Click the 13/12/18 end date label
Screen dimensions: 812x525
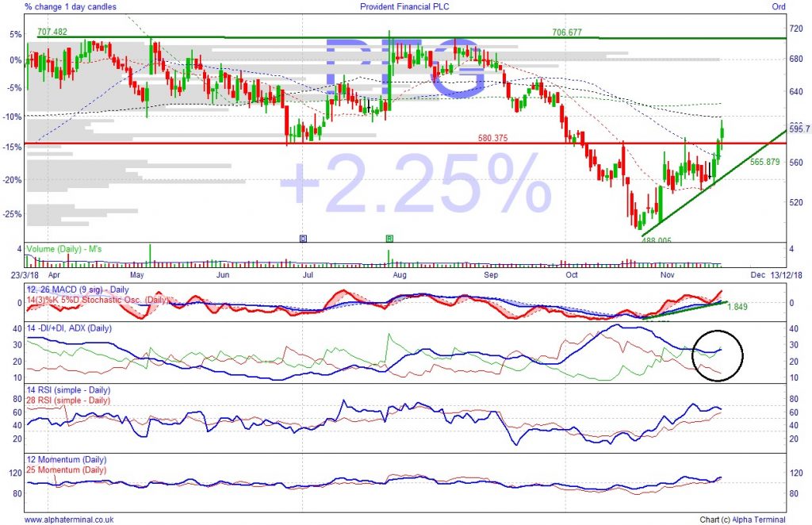click(x=786, y=275)
